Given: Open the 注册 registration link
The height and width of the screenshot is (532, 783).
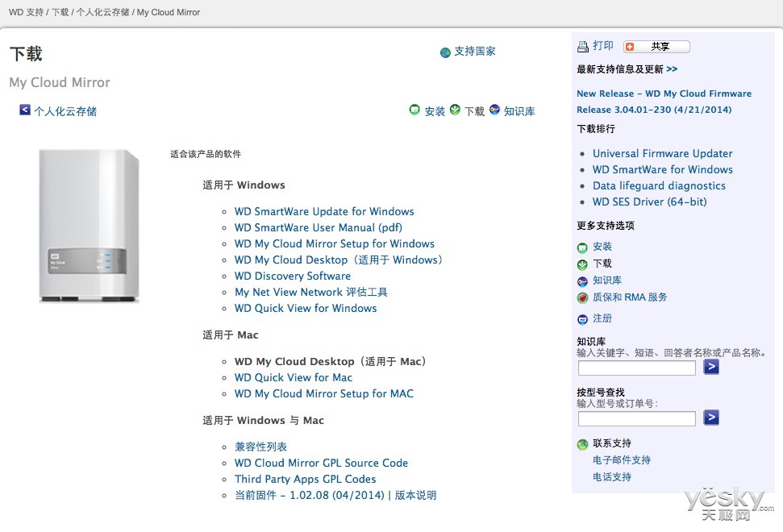Looking at the screenshot, I should coord(602,318).
